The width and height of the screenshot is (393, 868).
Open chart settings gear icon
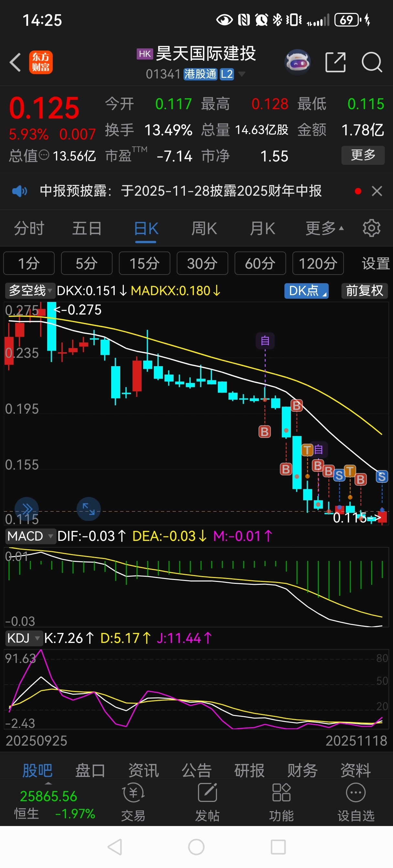pos(371,228)
